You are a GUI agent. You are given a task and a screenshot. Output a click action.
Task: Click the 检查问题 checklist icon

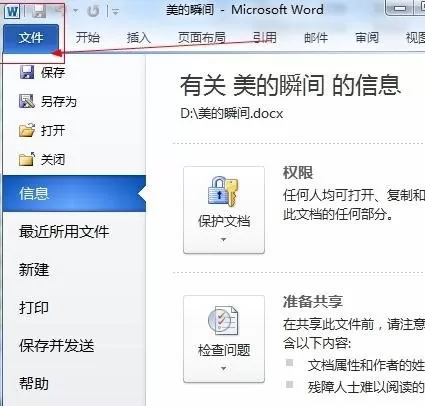coord(223,320)
